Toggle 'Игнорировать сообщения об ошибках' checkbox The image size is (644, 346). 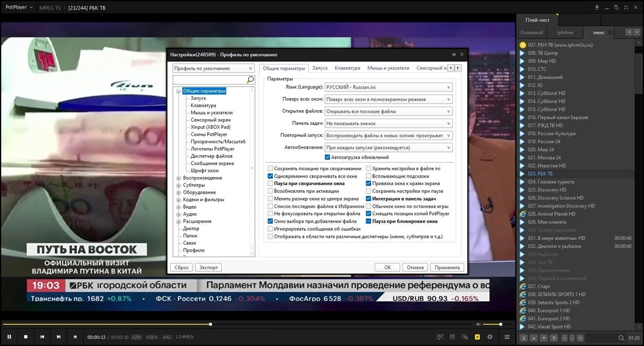[x=270, y=229]
